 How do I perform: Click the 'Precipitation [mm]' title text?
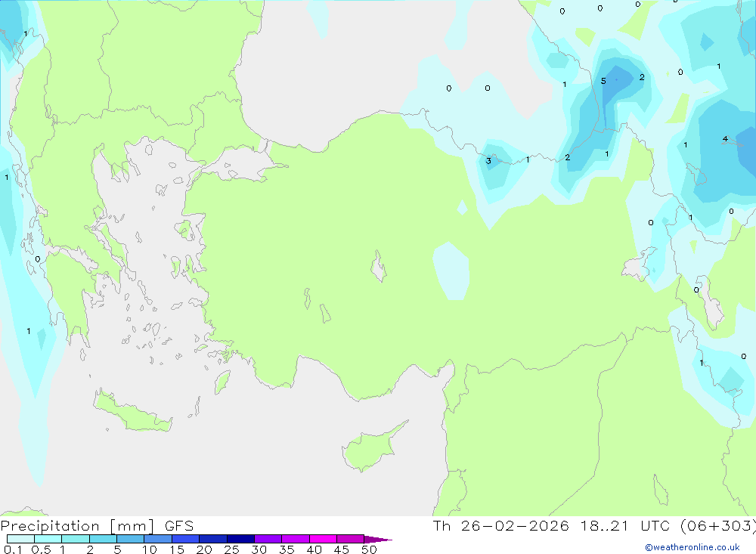pos(77,525)
